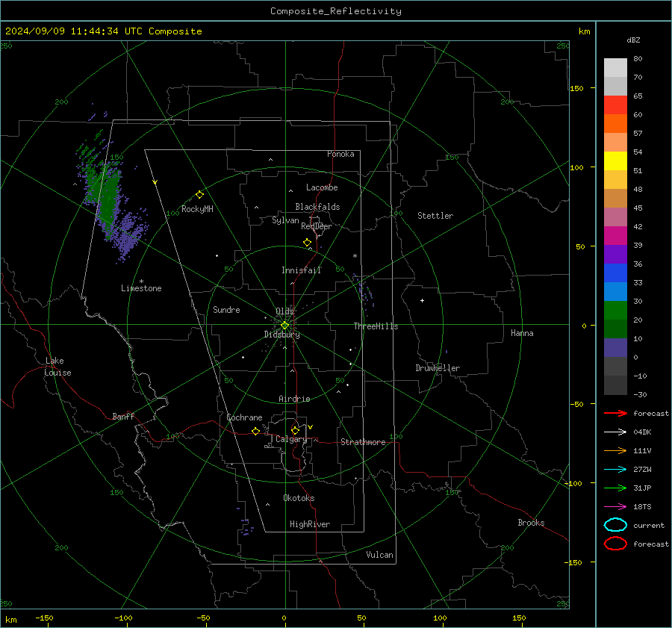Click the yellow diamond marker above RockyMH
Image resolution: width=672 pixels, height=628 pixels.
coord(199,195)
